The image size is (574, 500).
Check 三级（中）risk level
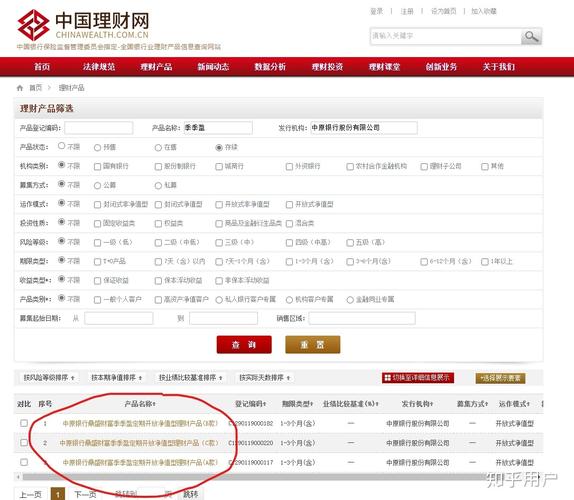(x=219, y=243)
